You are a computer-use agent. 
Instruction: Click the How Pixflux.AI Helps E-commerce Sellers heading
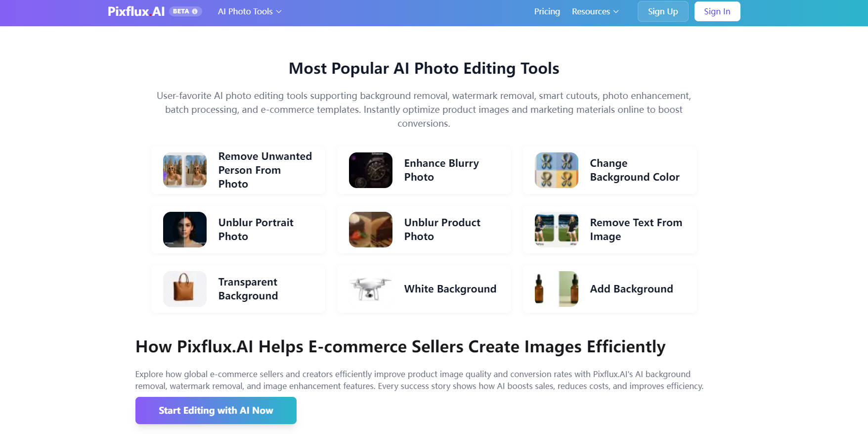(400, 347)
